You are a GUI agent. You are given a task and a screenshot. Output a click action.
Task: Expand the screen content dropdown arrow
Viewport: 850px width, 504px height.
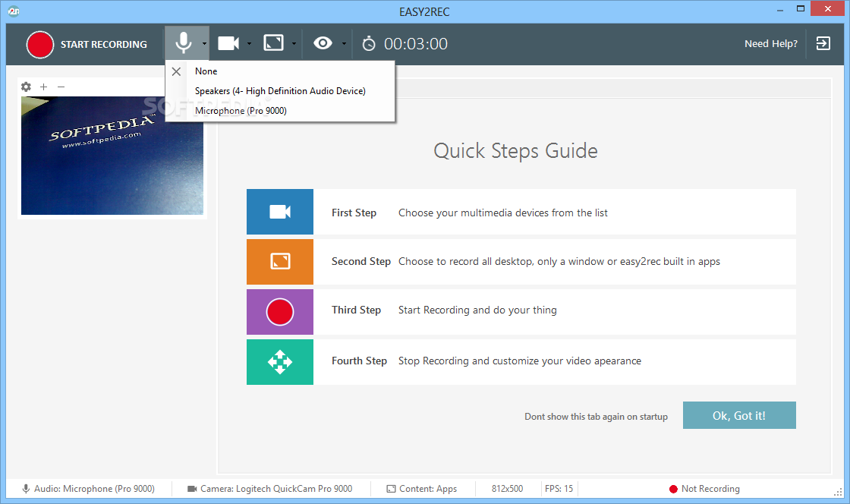pos(294,44)
